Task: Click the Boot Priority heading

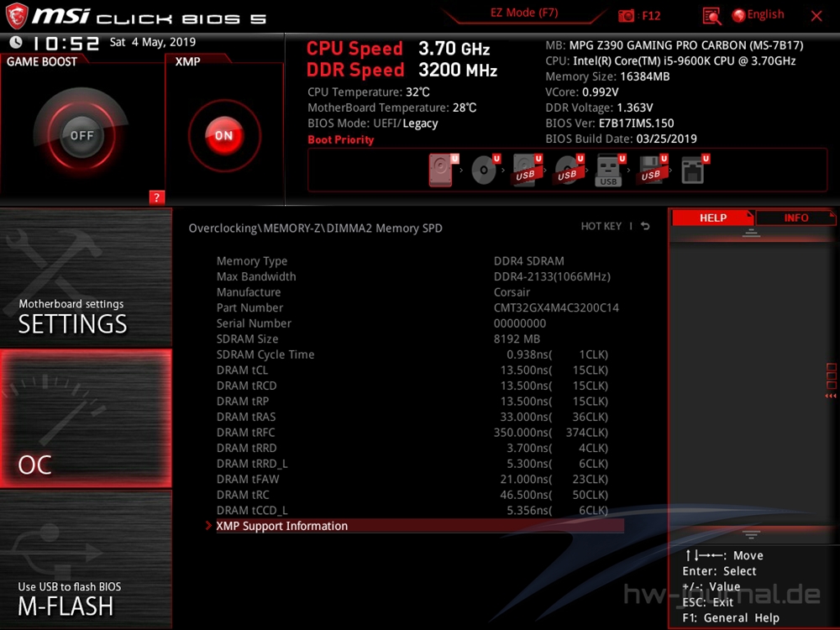Action: point(341,139)
